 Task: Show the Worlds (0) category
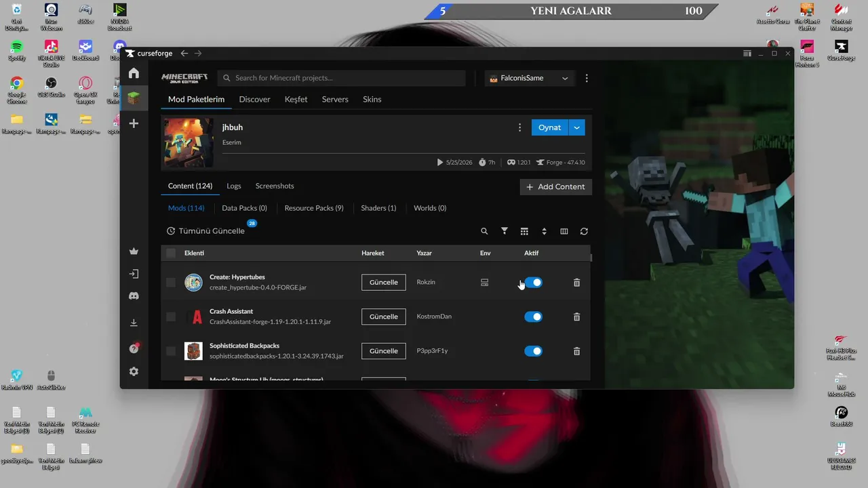pos(430,208)
